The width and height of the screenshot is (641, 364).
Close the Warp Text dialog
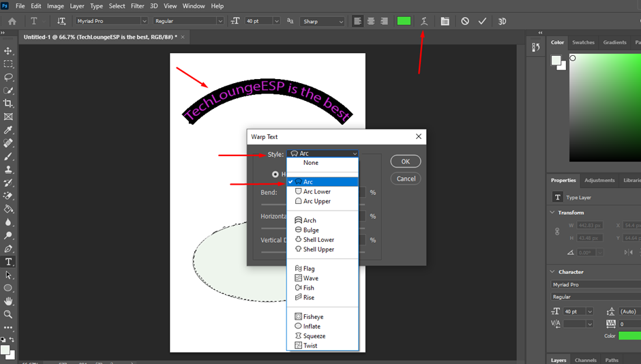(418, 136)
